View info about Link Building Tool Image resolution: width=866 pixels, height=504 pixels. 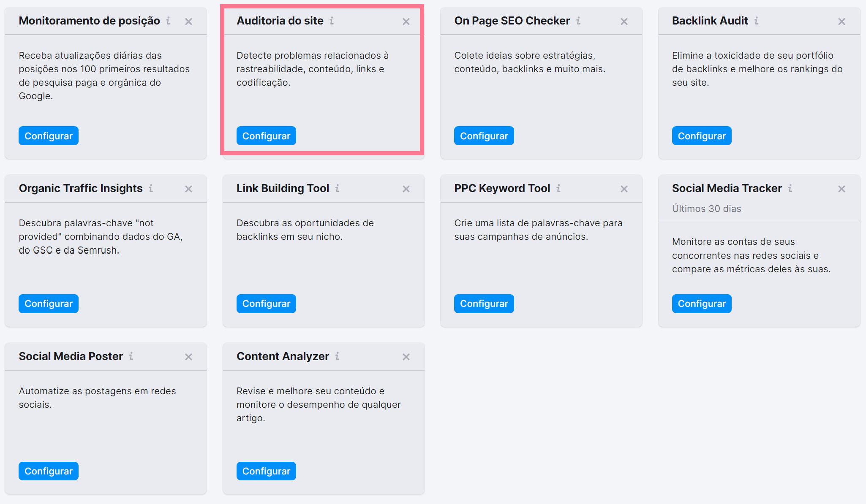click(337, 189)
